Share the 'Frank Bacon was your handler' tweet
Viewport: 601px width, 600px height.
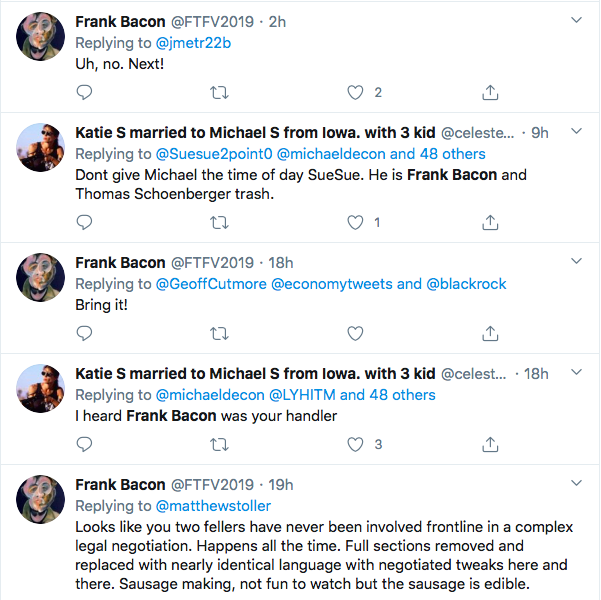tap(490, 444)
